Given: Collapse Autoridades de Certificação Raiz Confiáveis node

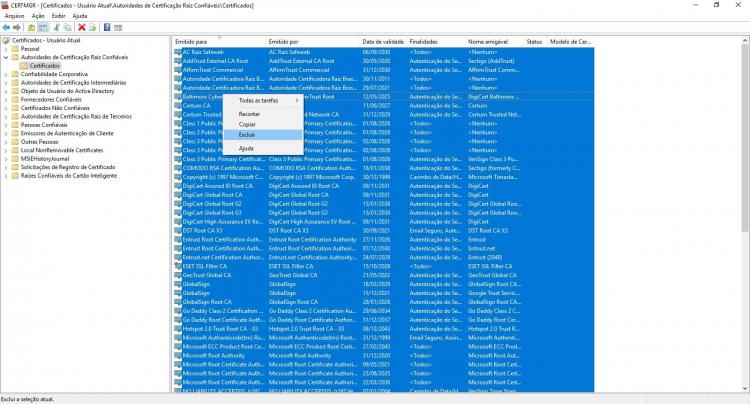Looking at the screenshot, I should [x=6, y=57].
